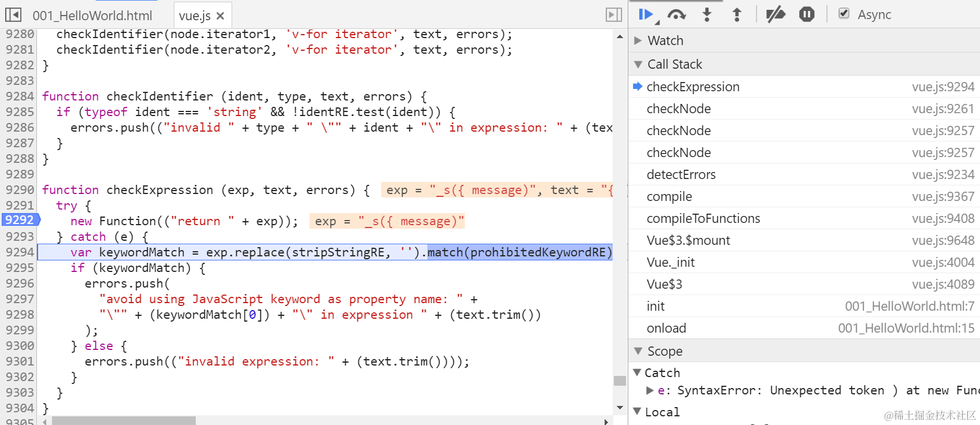Screen dimensions: 980x425
Task: Click the horizontal scrollbar right arrow
Action: tap(606, 421)
